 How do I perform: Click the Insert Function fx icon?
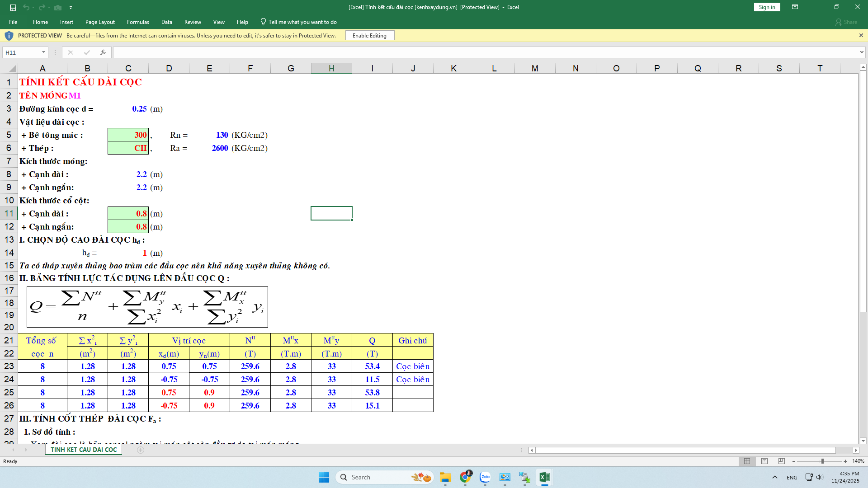point(103,52)
